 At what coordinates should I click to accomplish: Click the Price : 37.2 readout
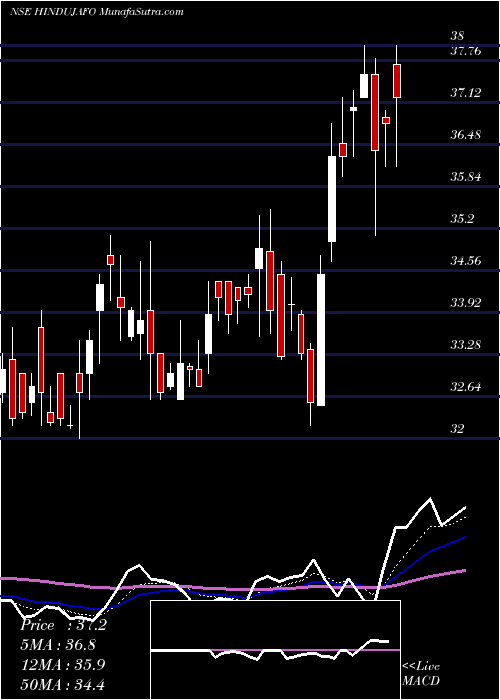coord(63,625)
